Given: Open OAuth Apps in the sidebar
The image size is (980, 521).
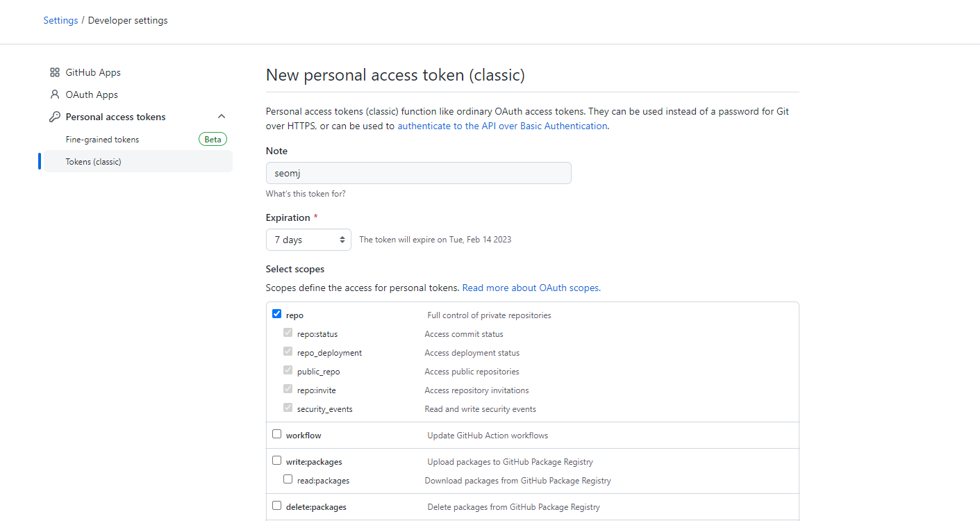Looking at the screenshot, I should coord(92,94).
